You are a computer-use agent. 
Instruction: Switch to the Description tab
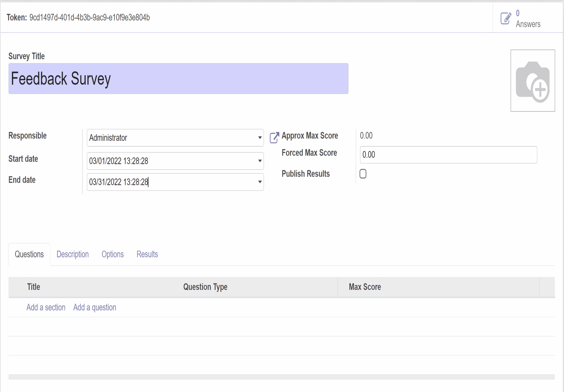tap(72, 254)
